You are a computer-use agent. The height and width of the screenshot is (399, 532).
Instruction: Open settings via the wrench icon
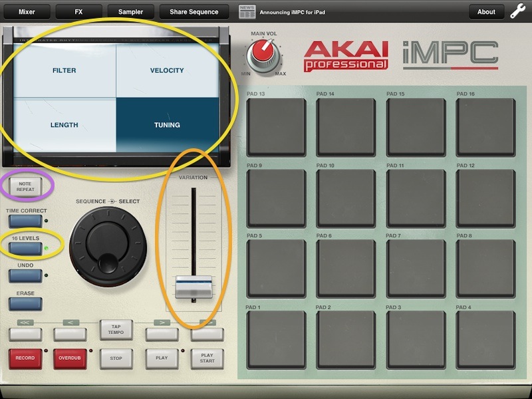(x=518, y=11)
